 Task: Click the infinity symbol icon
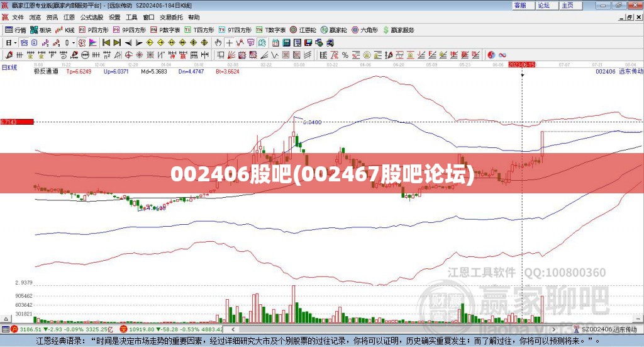click(x=502, y=55)
